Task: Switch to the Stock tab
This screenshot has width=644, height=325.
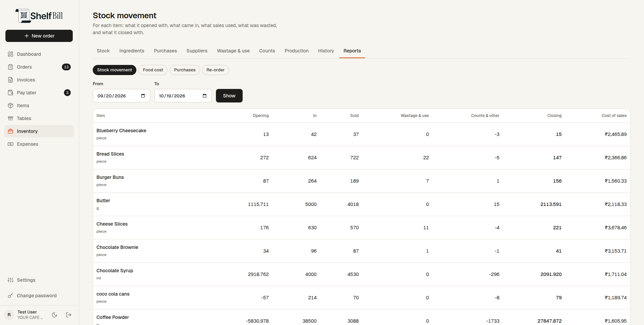Action: [x=103, y=51]
